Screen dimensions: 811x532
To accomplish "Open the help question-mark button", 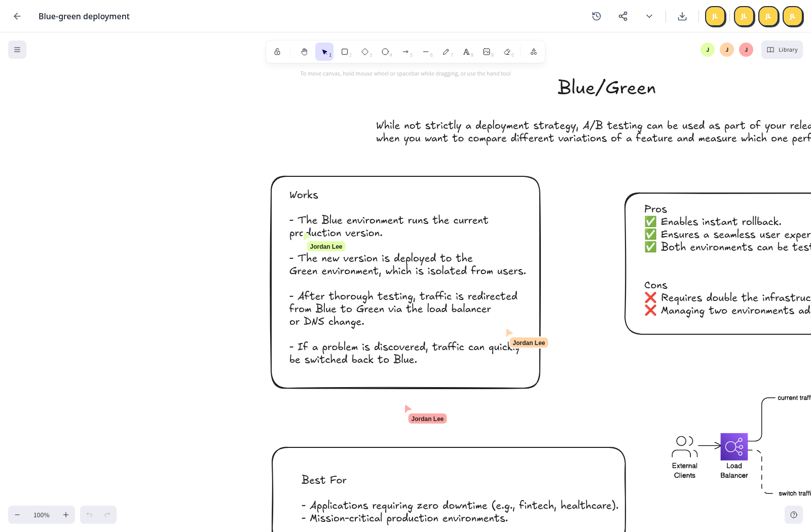I will click(x=794, y=515).
